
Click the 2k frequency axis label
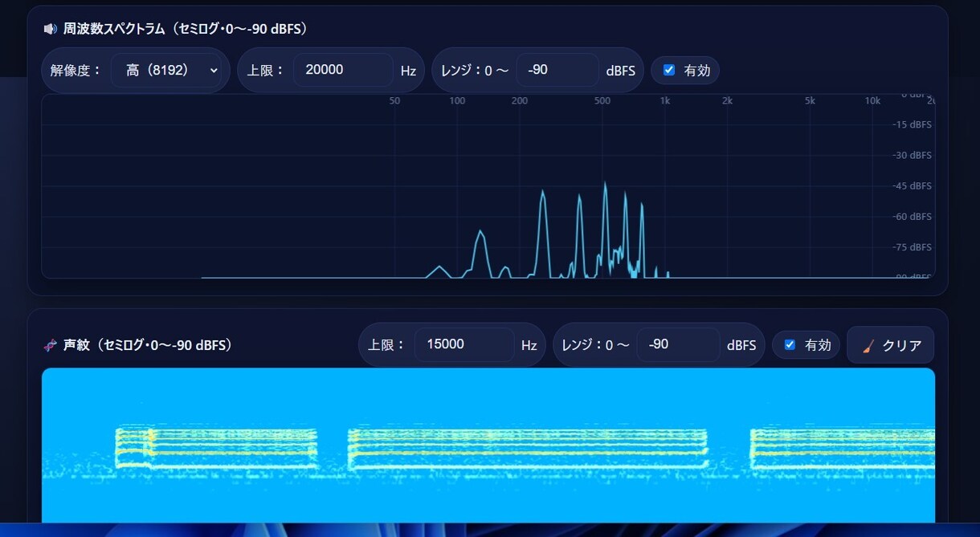coord(727,101)
